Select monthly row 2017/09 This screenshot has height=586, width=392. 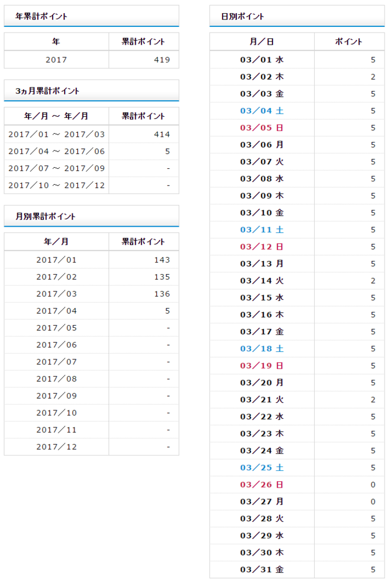point(92,396)
